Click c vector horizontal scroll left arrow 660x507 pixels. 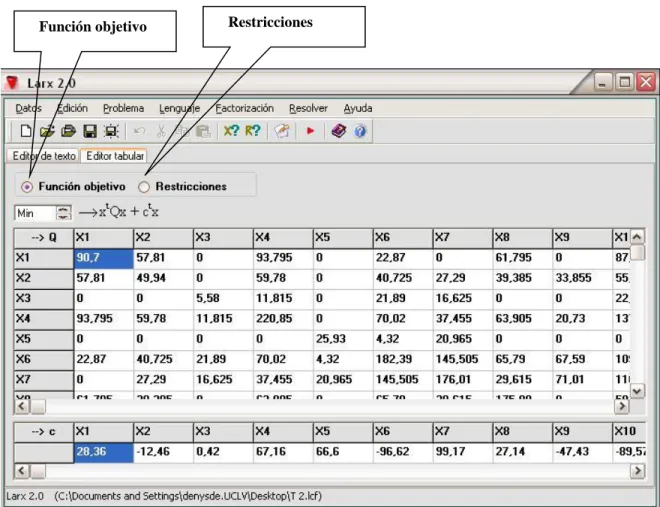tap(22, 470)
